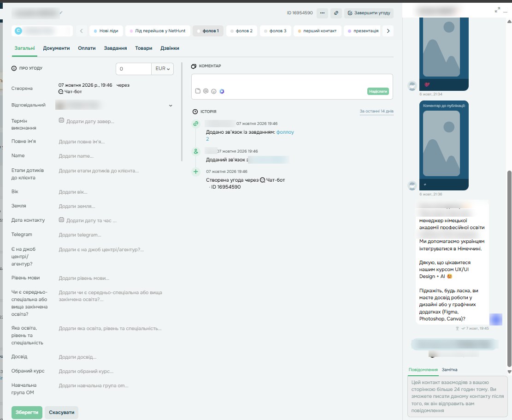Expand the chat panel with arrows icon
The image size is (512, 420).
[x=497, y=10]
